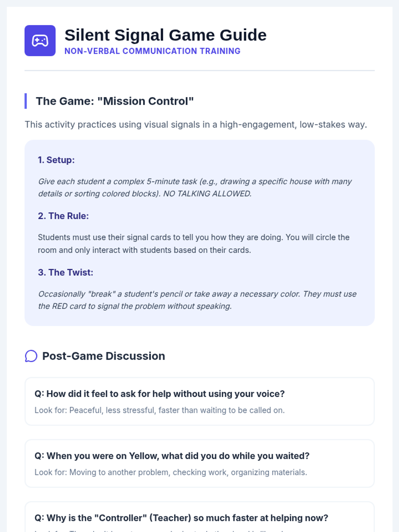
Task: Select the "2. The Rule:" step heading
Action: coord(63,216)
